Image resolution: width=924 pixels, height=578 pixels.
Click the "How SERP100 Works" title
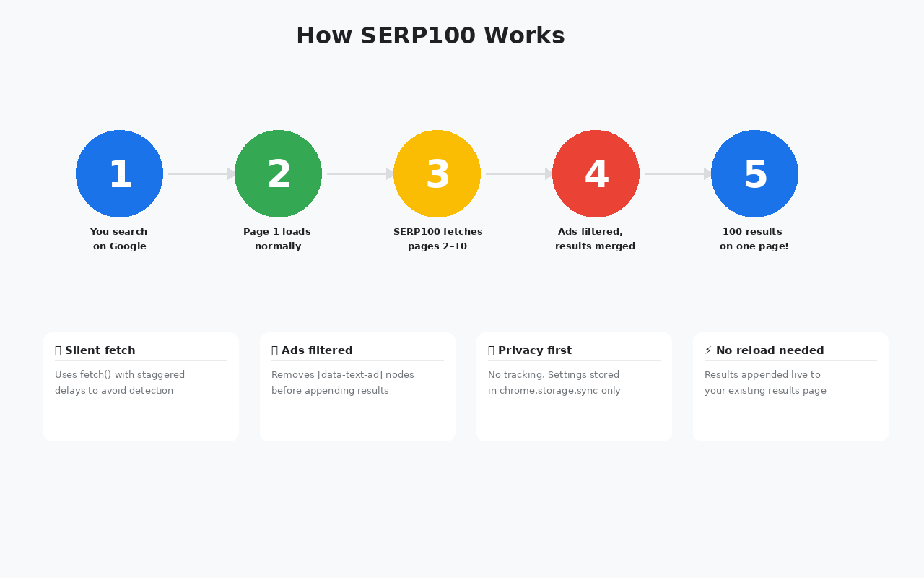coord(430,35)
